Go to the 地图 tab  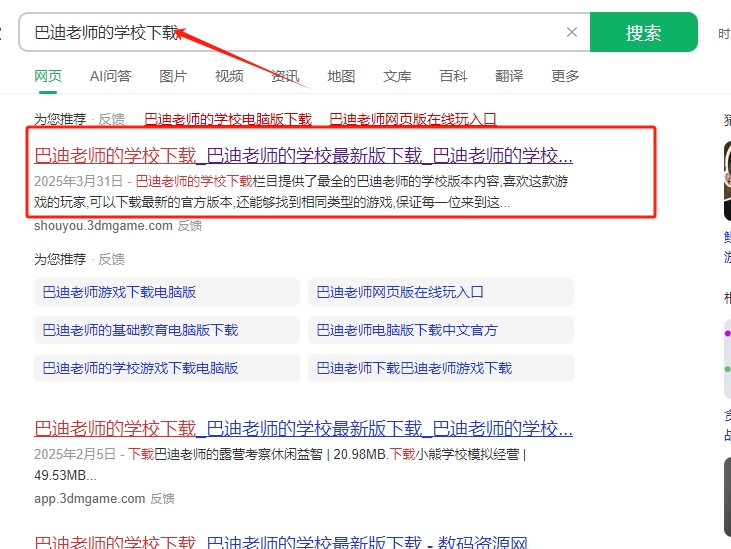[x=341, y=76]
